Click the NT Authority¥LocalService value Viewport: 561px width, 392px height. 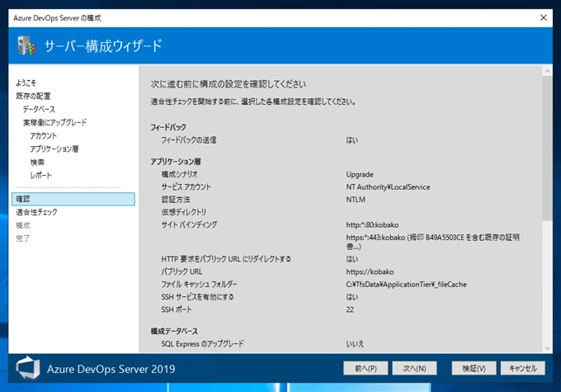(x=388, y=187)
